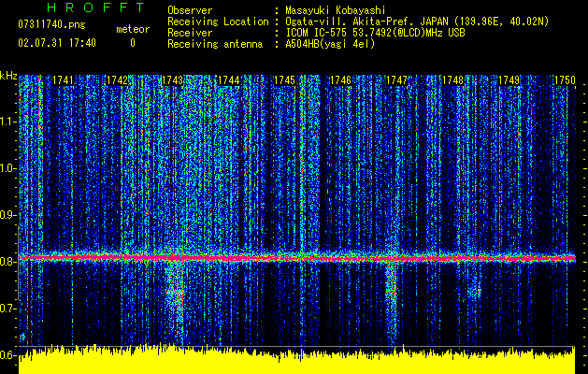Click the Receiving antenna field label
Viewport: 588px width, 374px height.
215,44
